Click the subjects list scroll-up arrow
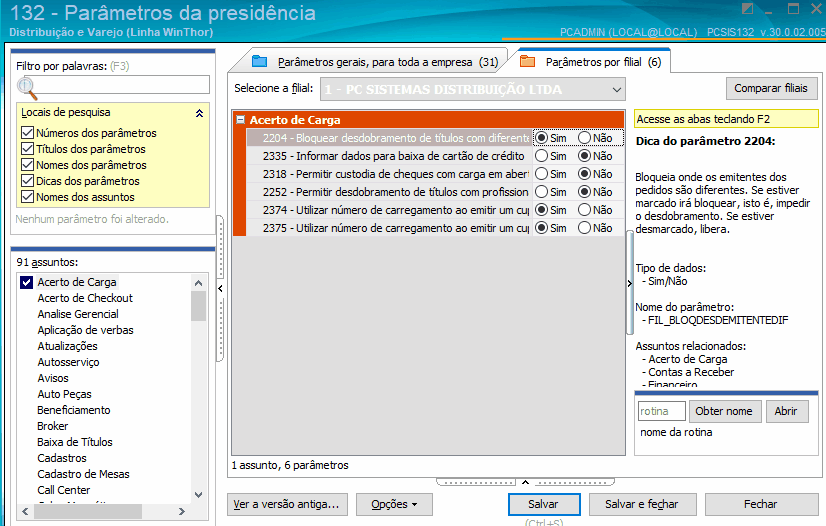The height and width of the screenshot is (526, 826). pos(199,283)
